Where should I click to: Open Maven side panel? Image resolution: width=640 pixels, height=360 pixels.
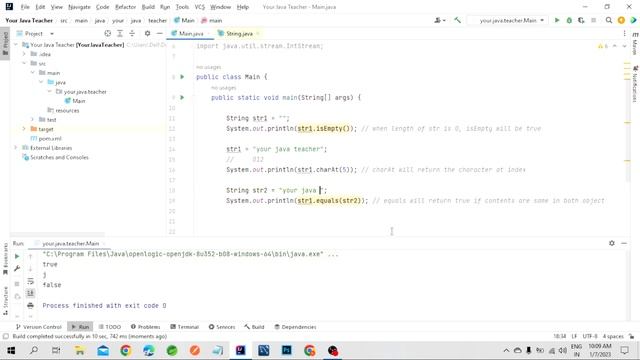pos(635,44)
